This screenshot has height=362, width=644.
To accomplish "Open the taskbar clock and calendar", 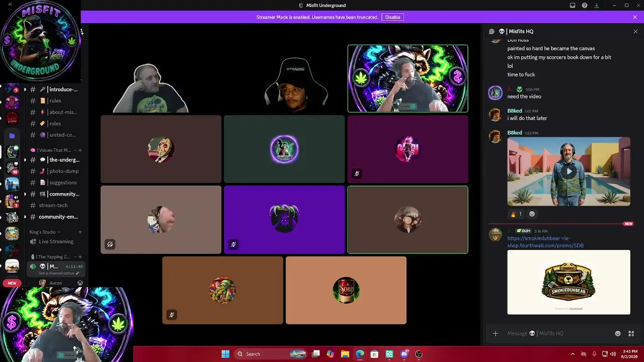I will pyautogui.click(x=630, y=354).
